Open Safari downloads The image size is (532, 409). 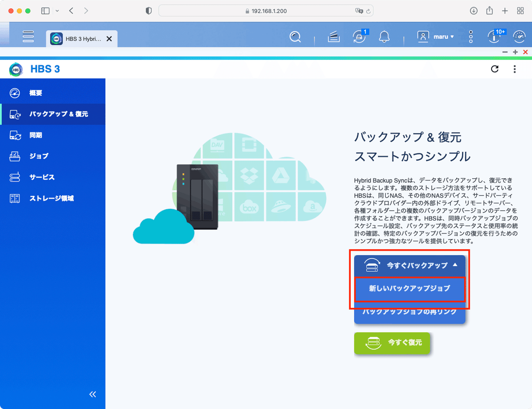(473, 11)
